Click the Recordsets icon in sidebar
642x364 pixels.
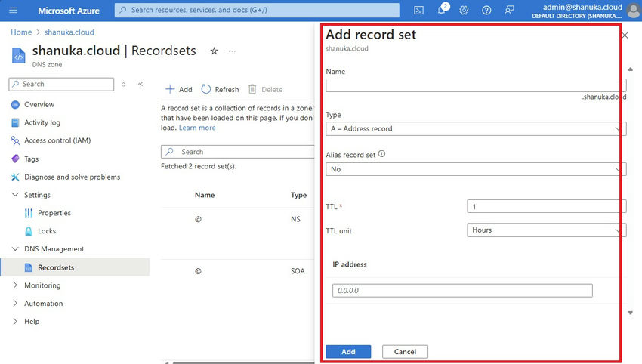[29, 267]
